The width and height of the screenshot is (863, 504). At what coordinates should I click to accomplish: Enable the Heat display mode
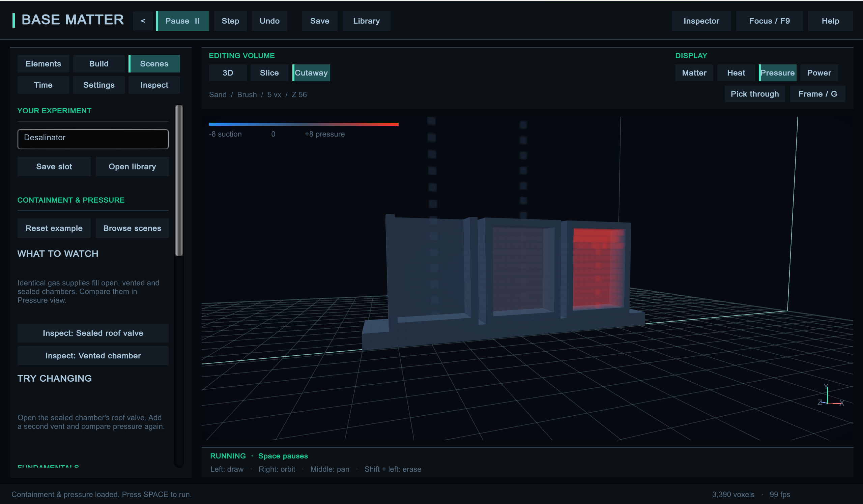pyautogui.click(x=736, y=73)
